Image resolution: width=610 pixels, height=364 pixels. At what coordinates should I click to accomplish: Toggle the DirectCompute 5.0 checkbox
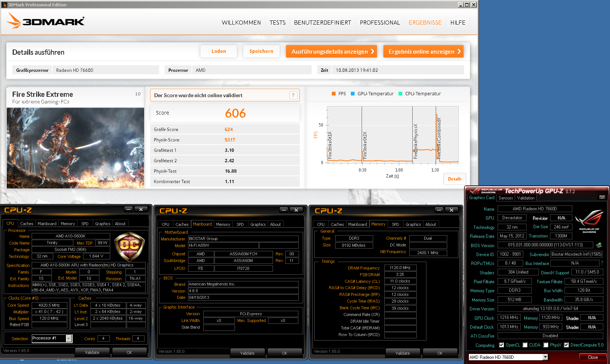pos(566,345)
